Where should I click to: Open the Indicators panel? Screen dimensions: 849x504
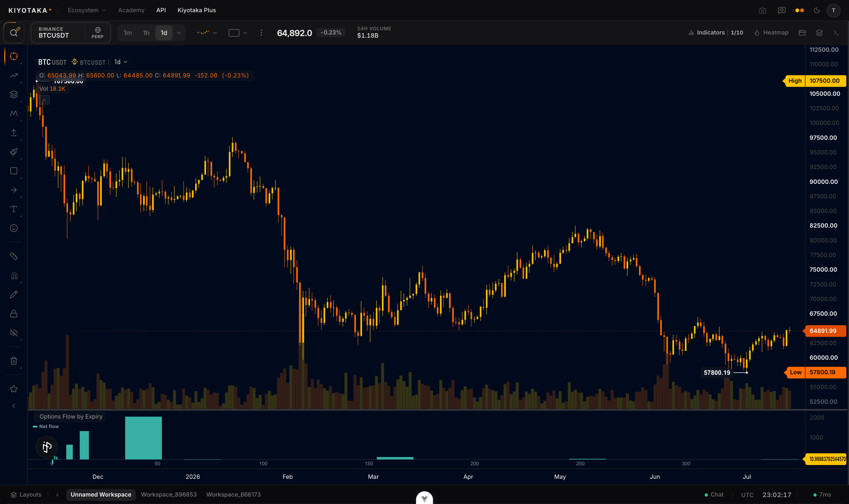pyautogui.click(x=716, y=33)
